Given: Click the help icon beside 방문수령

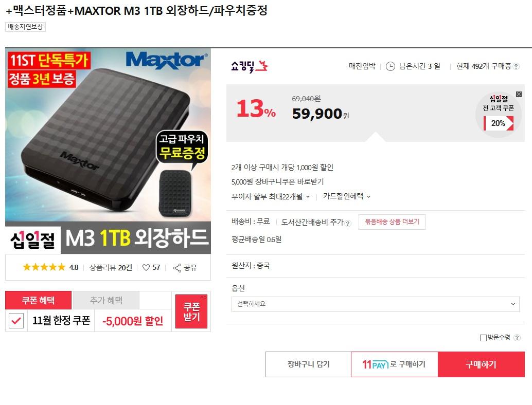Looking at the screenshot, I should (x=517, y=338).
